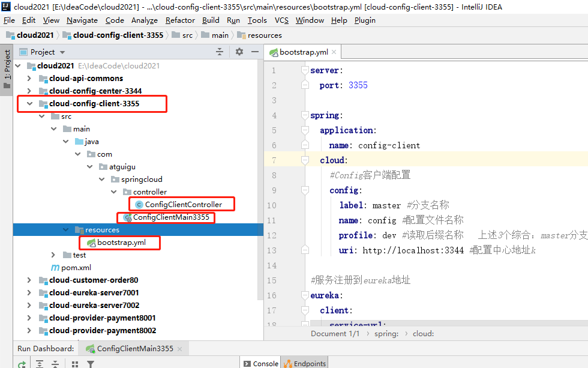Open the Navigate menu
The width and height of the screenshot is (588, 368).
(x=82, y=20)
